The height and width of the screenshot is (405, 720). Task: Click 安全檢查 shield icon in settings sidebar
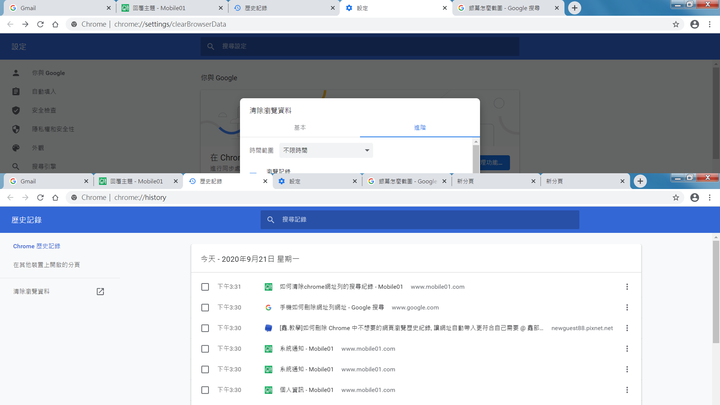pos(16,110)
